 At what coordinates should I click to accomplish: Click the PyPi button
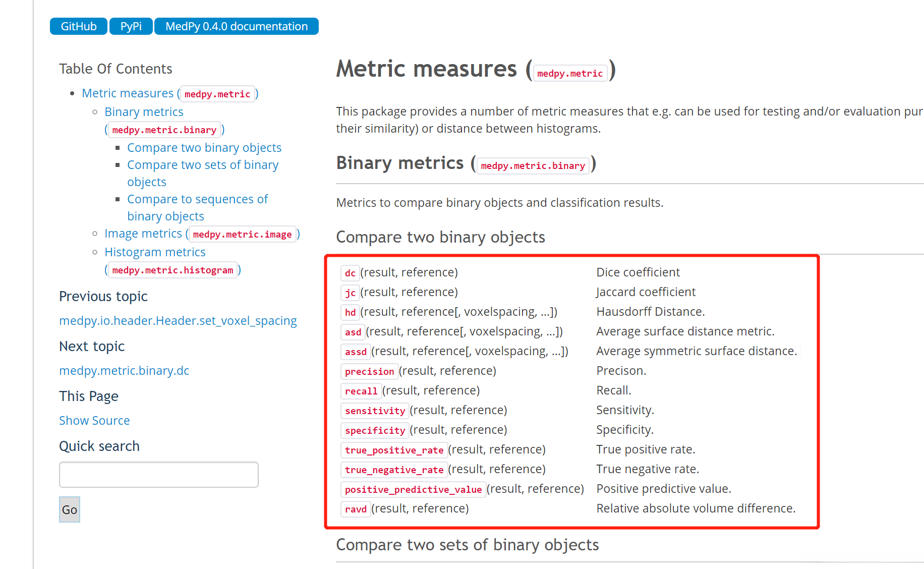pos(131,26)
